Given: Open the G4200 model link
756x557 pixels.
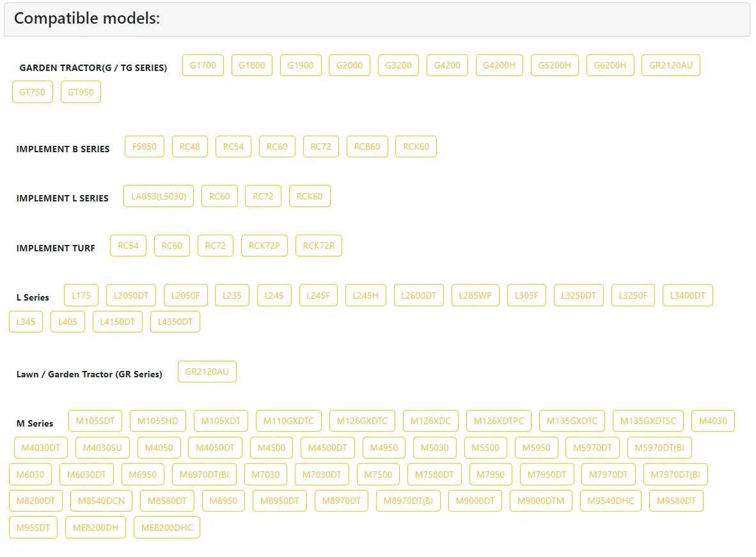Looking at the screenshot, I should (x=447, y=66).
